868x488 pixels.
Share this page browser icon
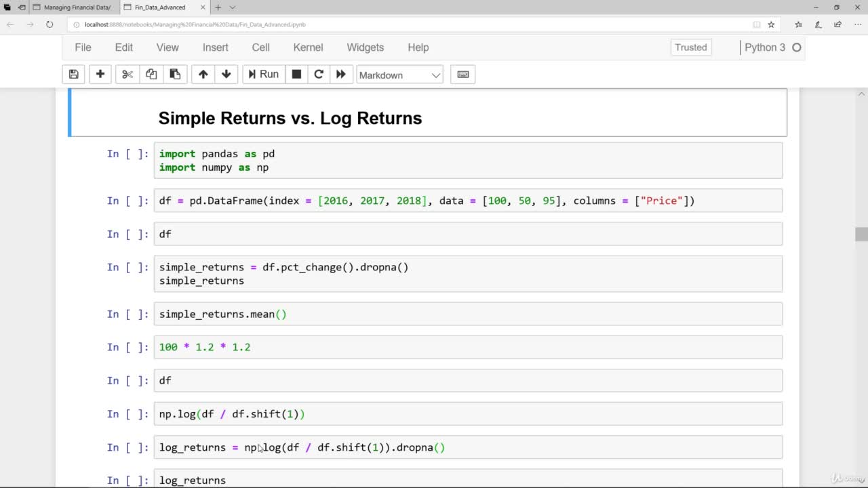click(837, 24)
